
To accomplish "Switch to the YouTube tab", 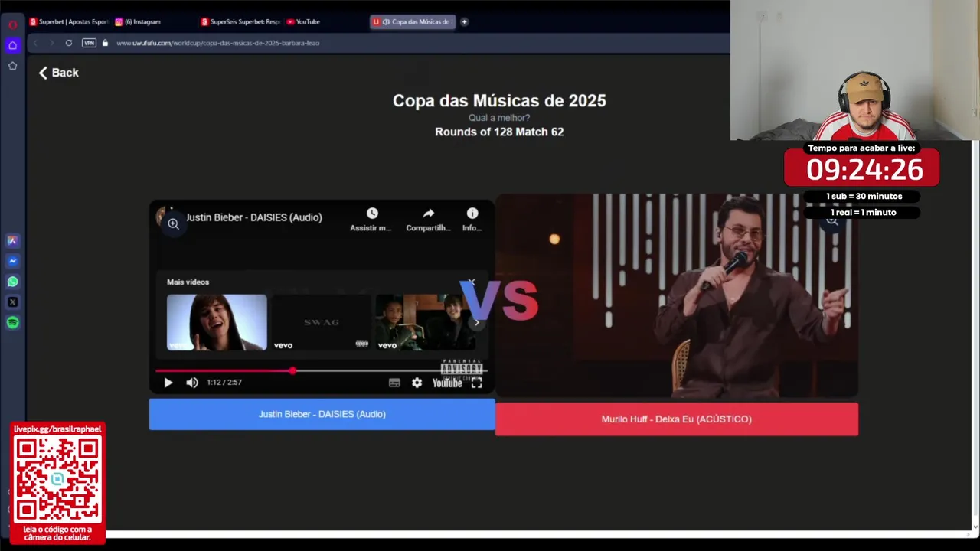I will pyautogui.click(x=303, y=21).
